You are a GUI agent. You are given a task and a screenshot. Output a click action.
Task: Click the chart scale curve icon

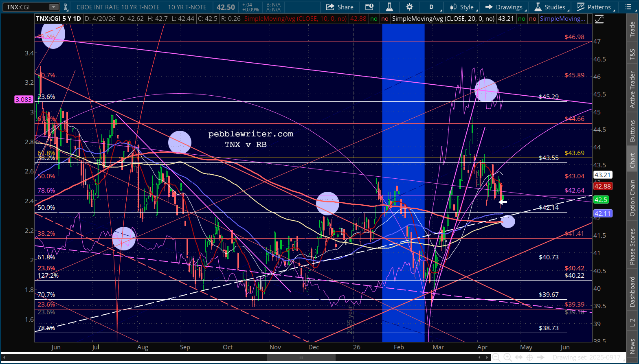pos(599,19)
